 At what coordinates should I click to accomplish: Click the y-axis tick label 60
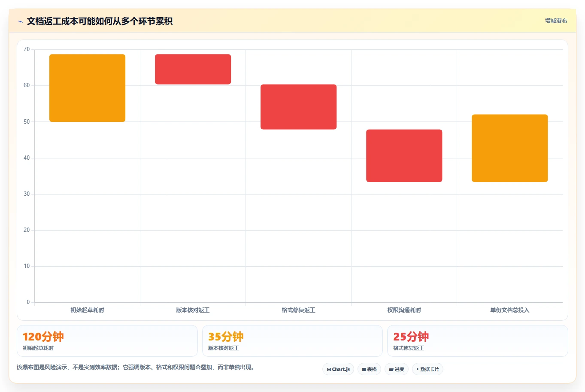click(27, 85)
